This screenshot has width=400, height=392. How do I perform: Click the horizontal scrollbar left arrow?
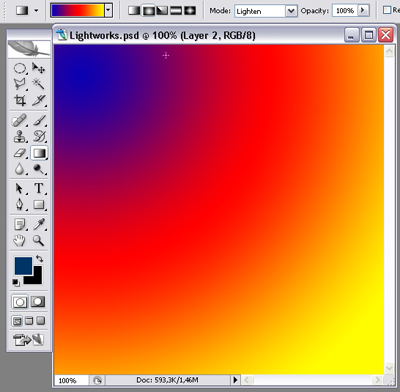247,380
